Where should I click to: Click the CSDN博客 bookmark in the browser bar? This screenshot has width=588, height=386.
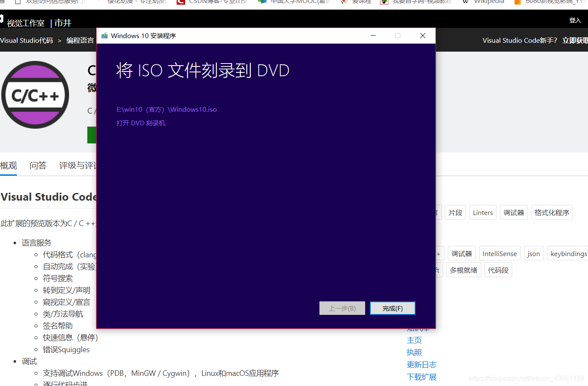tap(212, 2)
